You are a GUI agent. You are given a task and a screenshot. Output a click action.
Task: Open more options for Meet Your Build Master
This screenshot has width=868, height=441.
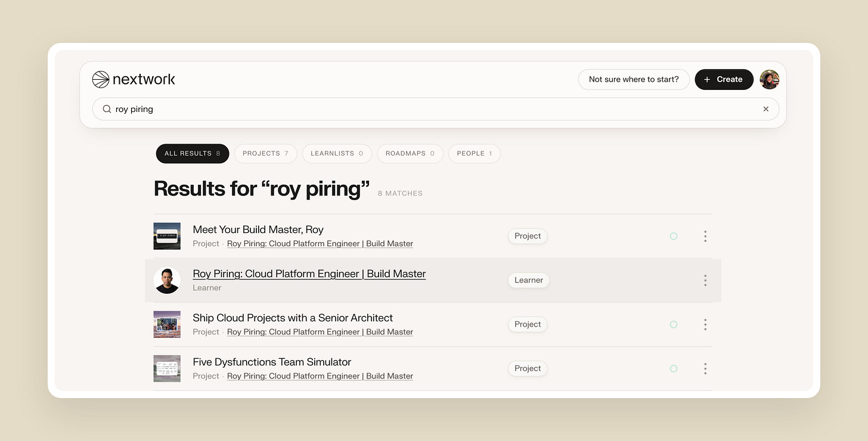coord(705,236)
